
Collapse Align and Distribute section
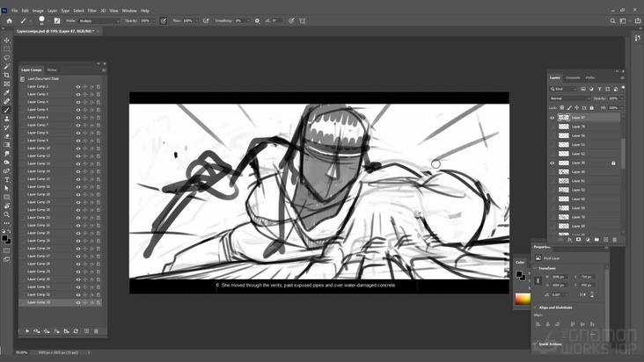[x=535, y=308]
